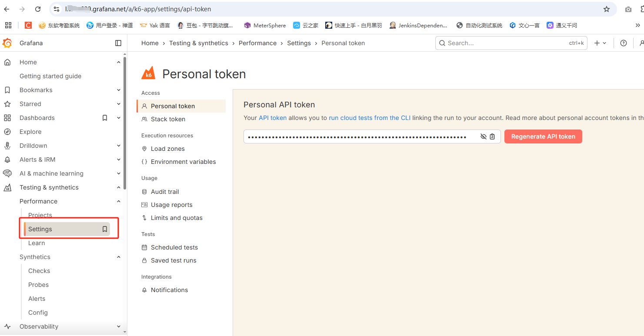Show more bookmarks with double chevron
This screenshot has width=644, height=336.
pos(637,25)
